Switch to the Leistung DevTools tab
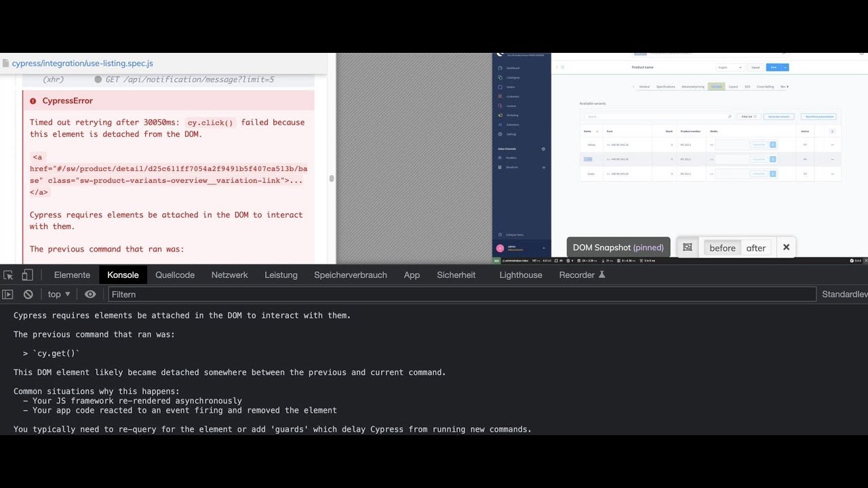The height and width of the screenshot is (488, 868). 281,275
